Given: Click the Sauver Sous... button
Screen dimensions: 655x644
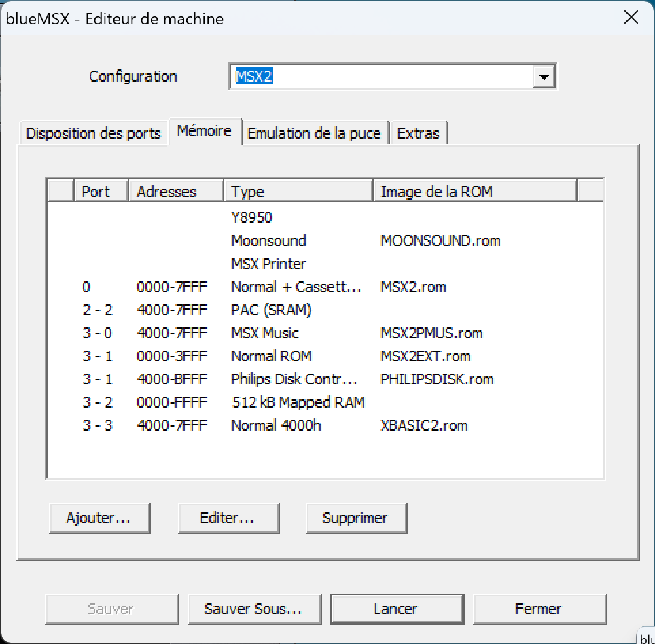Looking at the screenshot, I should point(254,609).
